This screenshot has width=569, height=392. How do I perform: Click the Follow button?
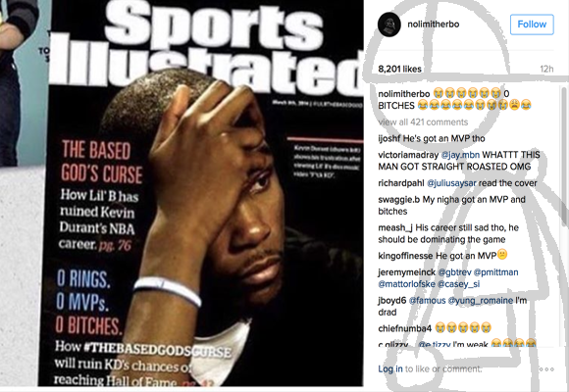(532, 24)
